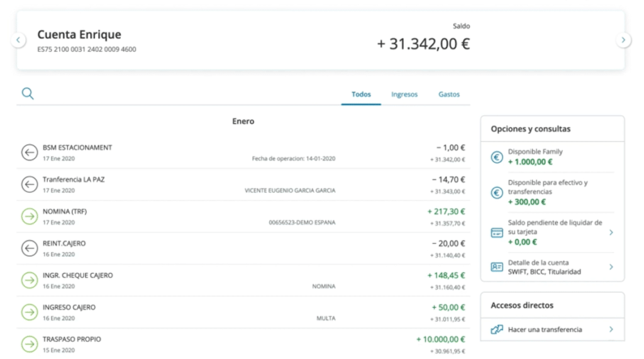Click the + 10.000,00 € amount
The width and height of the screenshot is (644, 359).
coord(441,340)
